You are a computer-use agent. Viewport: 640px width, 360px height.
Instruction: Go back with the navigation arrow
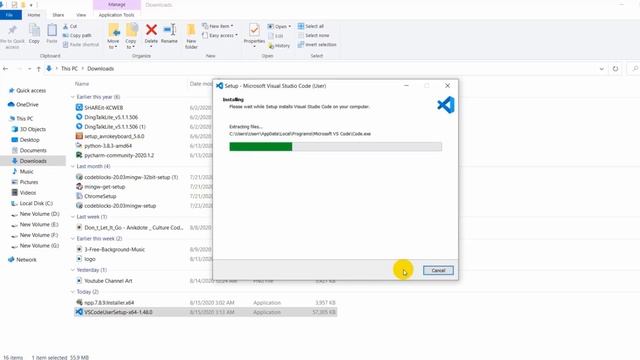(x=5, y=69)
